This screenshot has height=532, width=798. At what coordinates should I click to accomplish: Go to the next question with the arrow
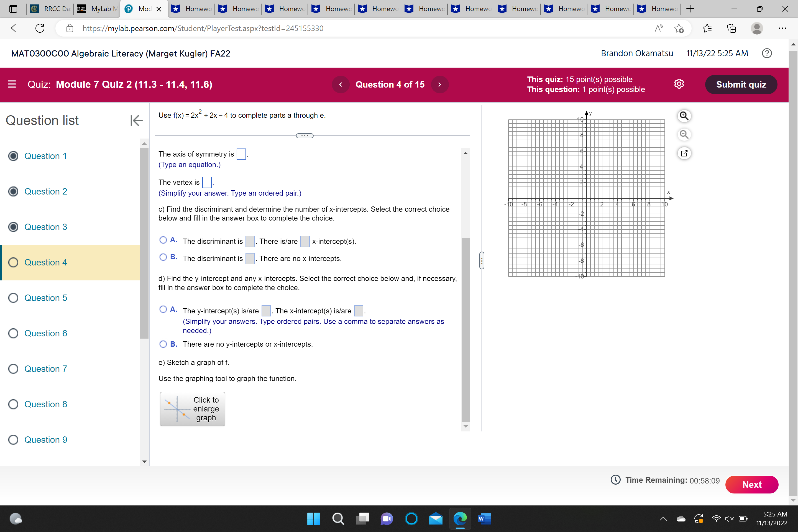coord(440,84)
